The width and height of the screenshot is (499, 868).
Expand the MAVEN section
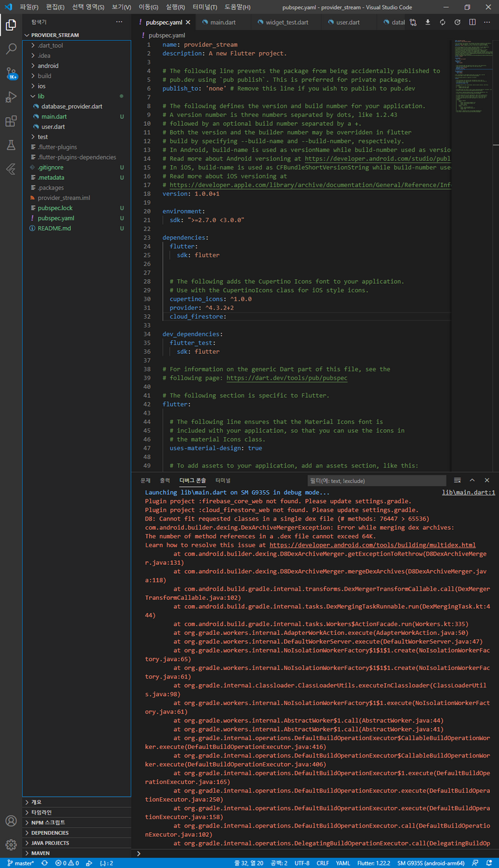click(x=77, y=853)
